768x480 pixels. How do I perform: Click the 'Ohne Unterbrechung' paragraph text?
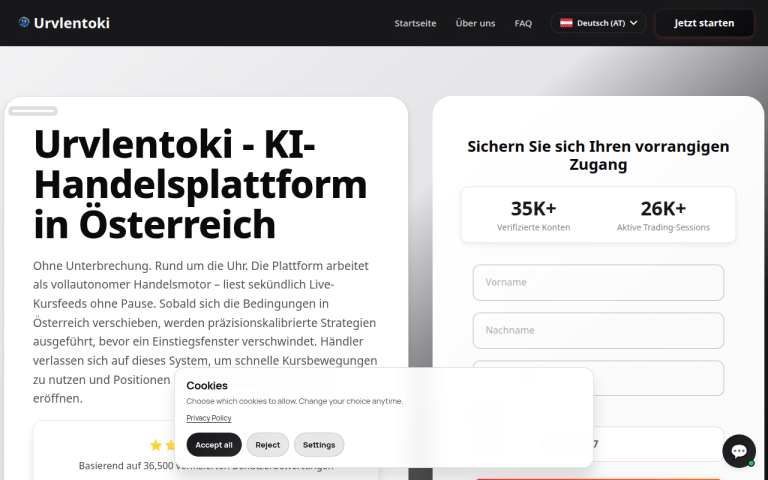click(205, 332)
